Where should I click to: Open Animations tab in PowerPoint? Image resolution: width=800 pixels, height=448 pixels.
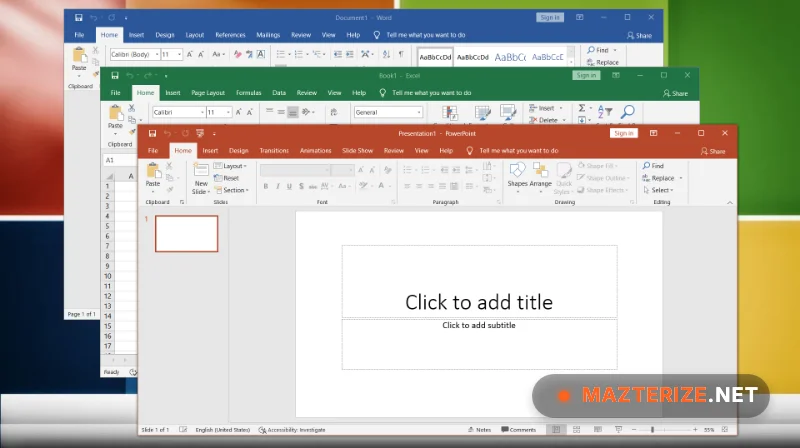pyautogui.click(x=315, y=151)
